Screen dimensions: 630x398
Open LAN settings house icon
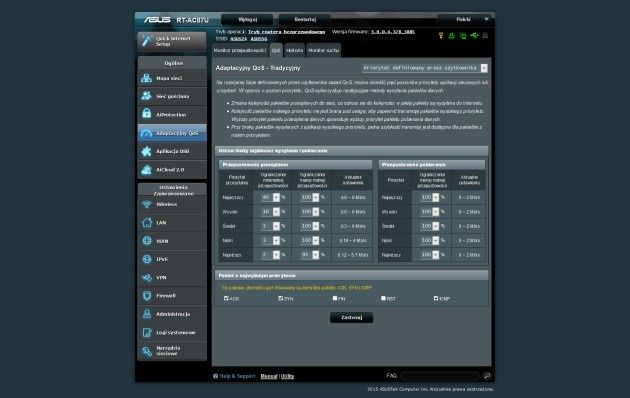pos(147,222)
